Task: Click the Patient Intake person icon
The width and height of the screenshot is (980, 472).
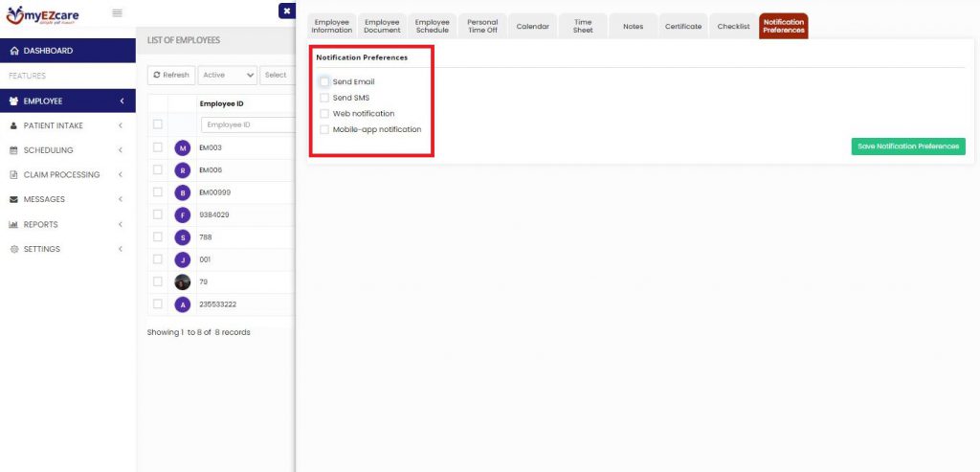Action: click(13, 125)
